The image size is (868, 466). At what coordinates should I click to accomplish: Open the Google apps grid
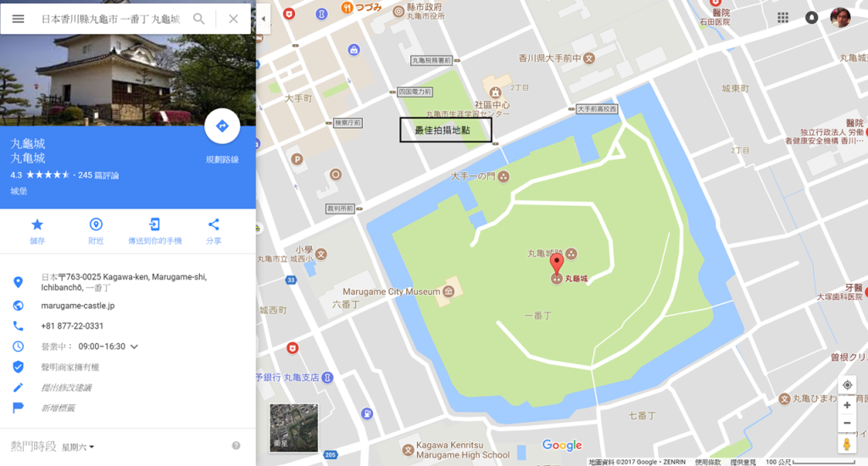(782, 18)
